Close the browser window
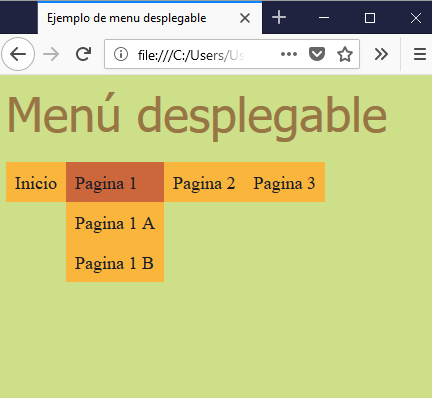This screenshot has height=398, width=432. coord(416,18)
